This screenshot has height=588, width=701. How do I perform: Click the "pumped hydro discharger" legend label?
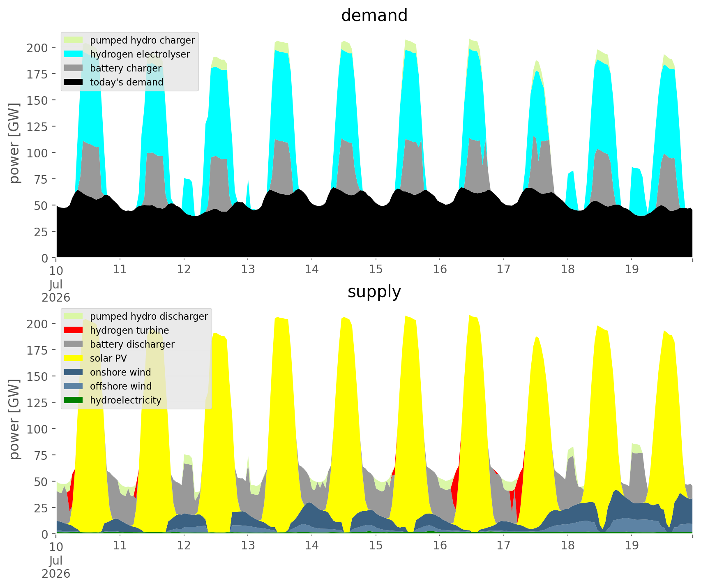point(149,316)
